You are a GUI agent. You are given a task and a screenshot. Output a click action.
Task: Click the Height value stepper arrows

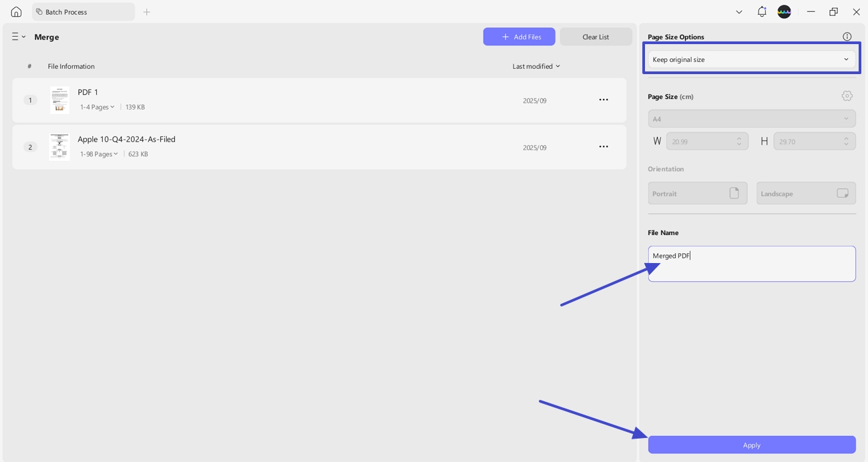[x=847, y=141]
